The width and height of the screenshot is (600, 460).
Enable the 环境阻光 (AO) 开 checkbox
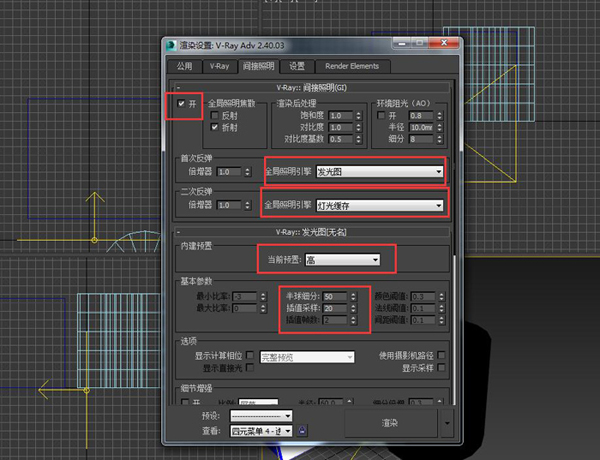(380, 116)
